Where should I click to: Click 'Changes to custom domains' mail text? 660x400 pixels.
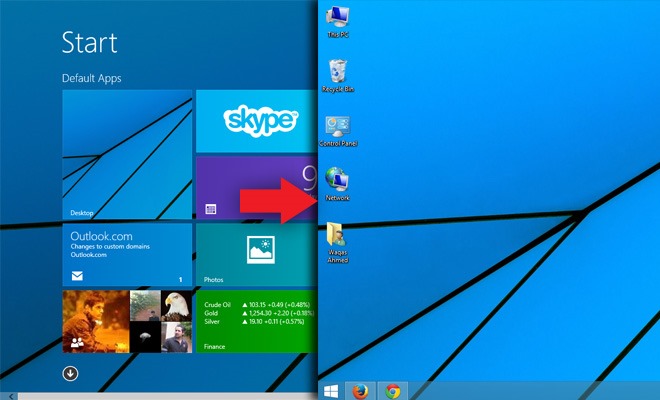pos(110,246)
